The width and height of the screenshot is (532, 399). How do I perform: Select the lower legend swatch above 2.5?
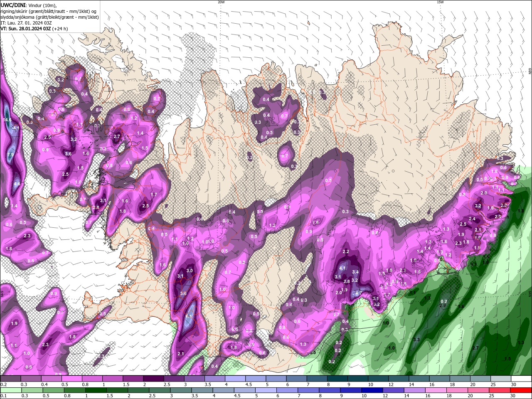[x=160, y=390]
